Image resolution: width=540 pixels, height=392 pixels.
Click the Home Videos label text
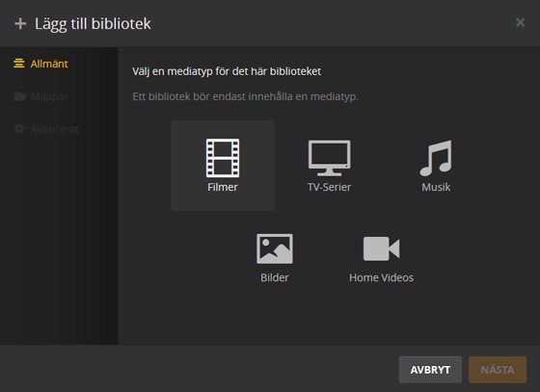[381, 277]
